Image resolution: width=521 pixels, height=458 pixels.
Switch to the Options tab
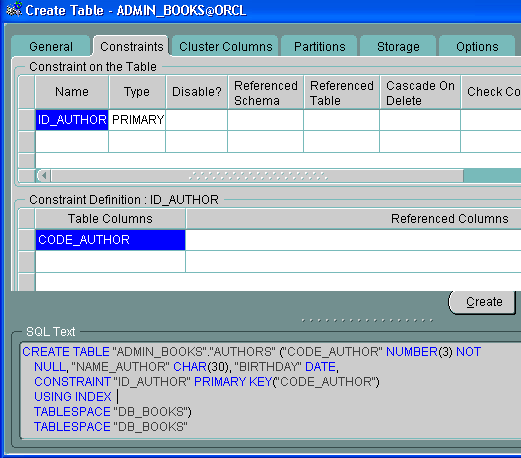click(477, 46)
